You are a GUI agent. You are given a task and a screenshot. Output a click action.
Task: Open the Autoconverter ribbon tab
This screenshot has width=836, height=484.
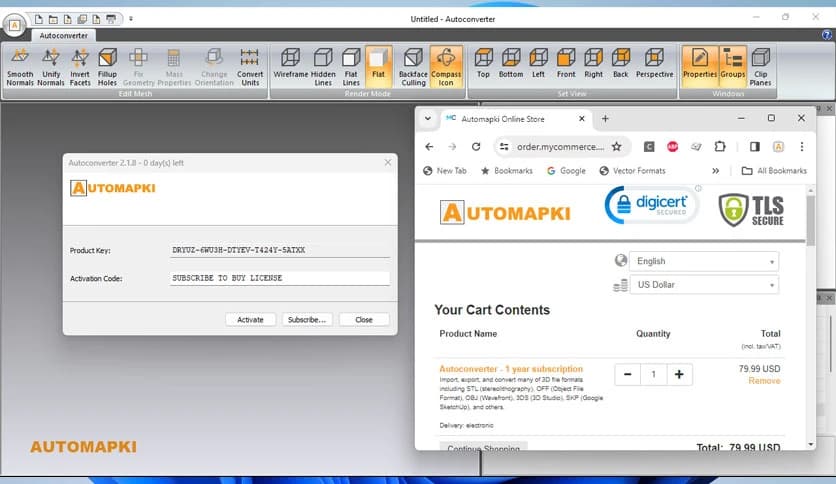click(x=63, y=36)
